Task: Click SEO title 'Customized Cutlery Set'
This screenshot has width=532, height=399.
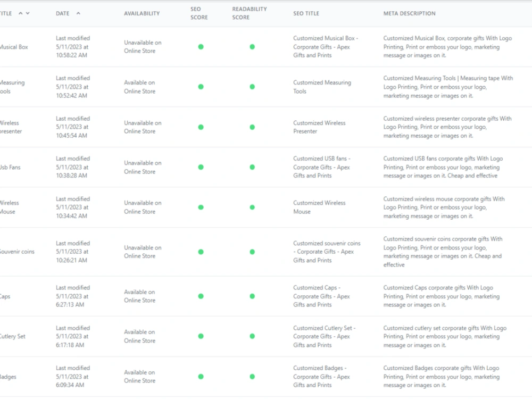Action: 325,336
